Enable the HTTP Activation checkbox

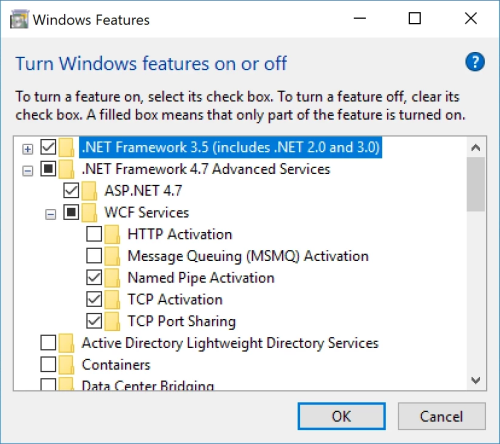pos(94,234)
